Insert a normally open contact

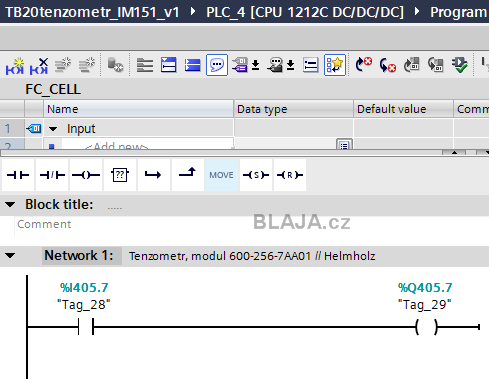tap(18, 175)
